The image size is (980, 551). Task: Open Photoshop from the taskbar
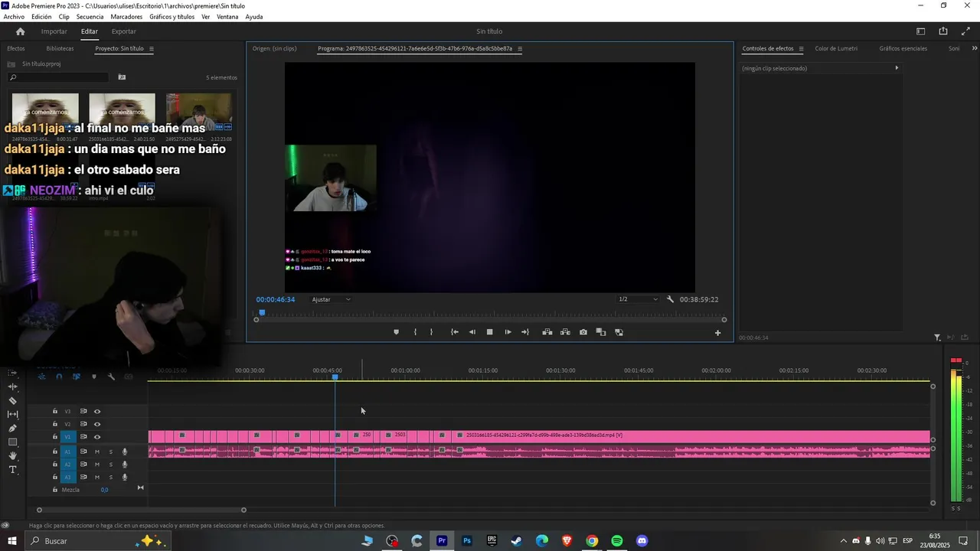466,541
